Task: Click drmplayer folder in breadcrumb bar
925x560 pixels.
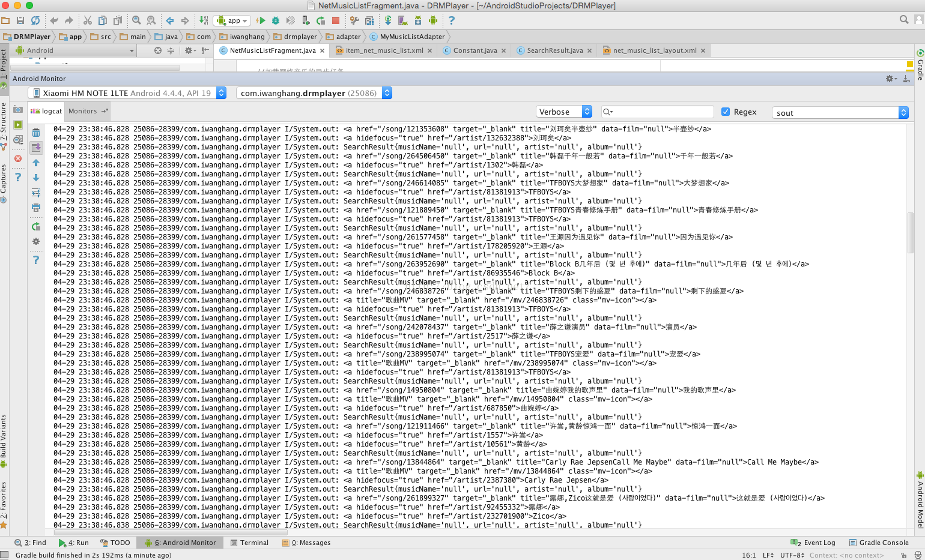Action: point(295,37)
